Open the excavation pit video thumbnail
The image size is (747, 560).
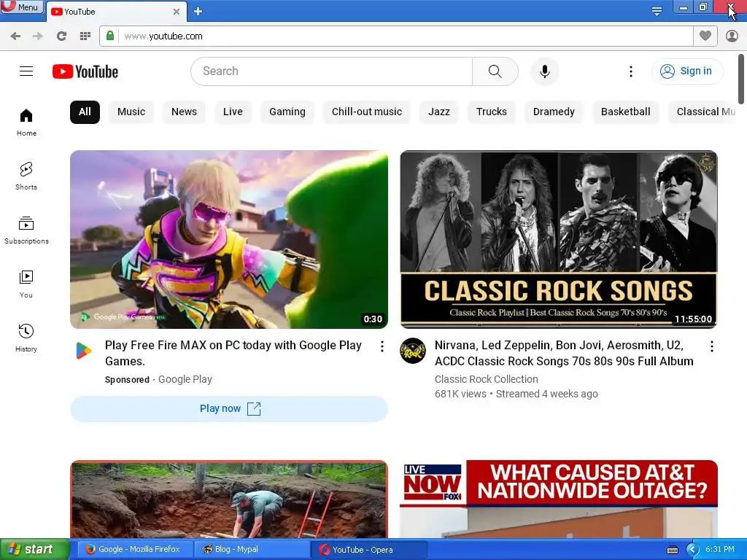[x=228, y=499]
